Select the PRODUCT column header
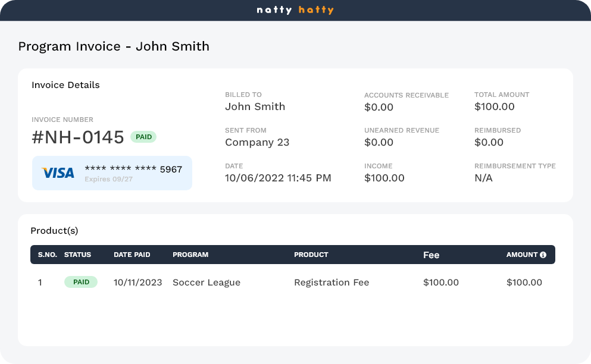The height and width of the screenshot is (364, 591). point(311,255)
